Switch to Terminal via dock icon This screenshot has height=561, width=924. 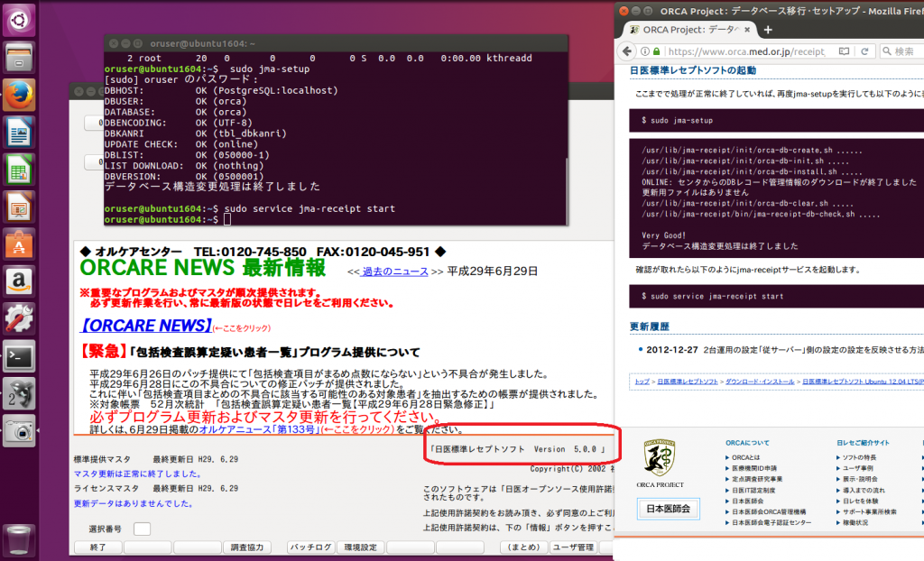pos(19,357)
